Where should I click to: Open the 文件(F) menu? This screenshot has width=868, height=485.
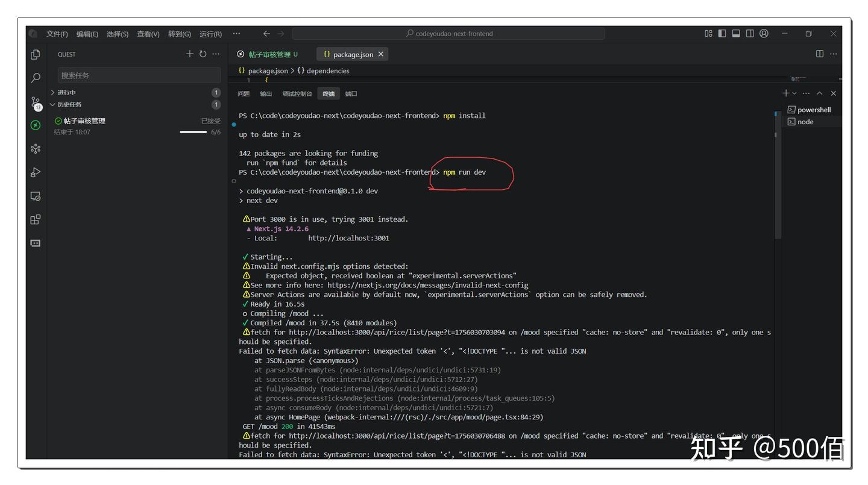click(x=57, y=34)
